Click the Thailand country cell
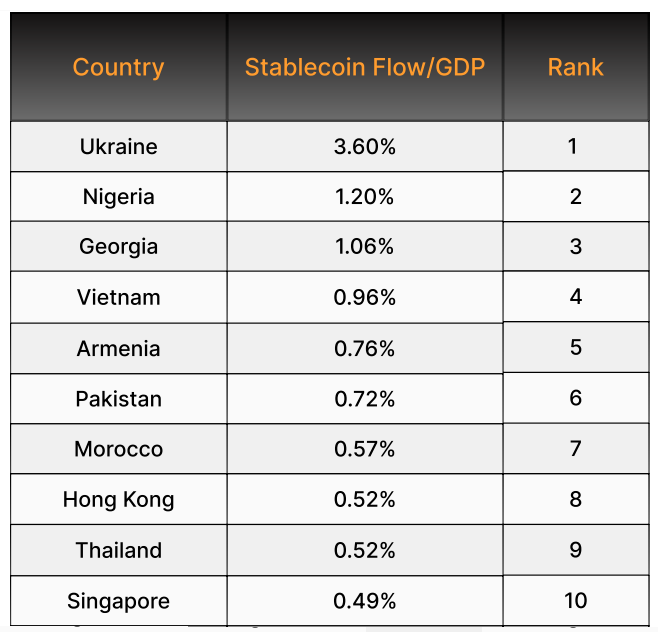The height and width of the screenshot is (633, 658). 118,551
